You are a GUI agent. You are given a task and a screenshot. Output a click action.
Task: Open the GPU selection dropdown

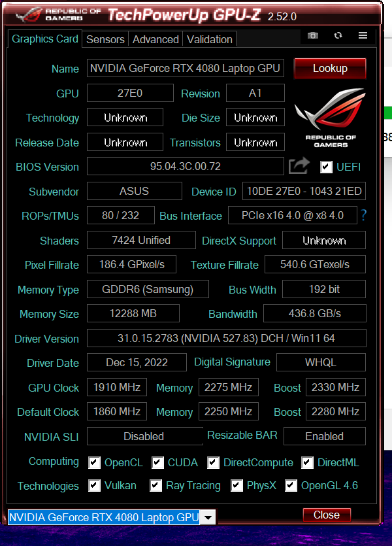[x=207, y=518]
